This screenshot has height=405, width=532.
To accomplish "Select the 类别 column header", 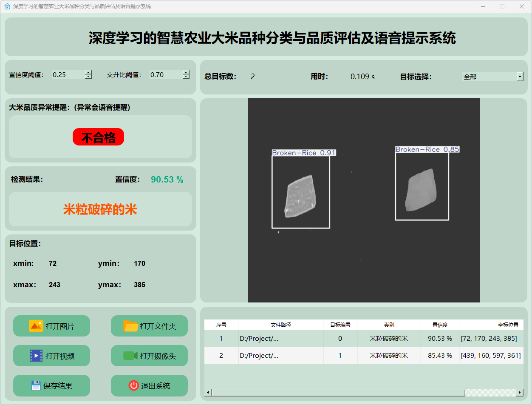I will click(x=388, y=325).
